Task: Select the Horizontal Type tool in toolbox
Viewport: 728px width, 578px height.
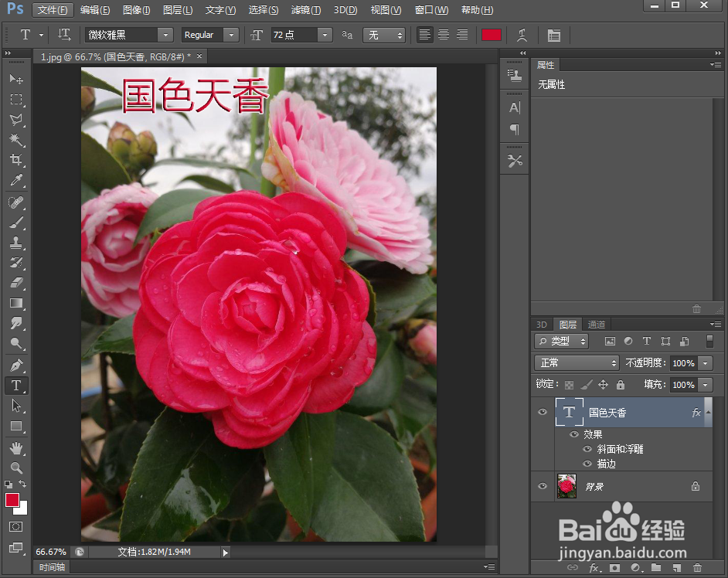Action: (x=16, y=386)
